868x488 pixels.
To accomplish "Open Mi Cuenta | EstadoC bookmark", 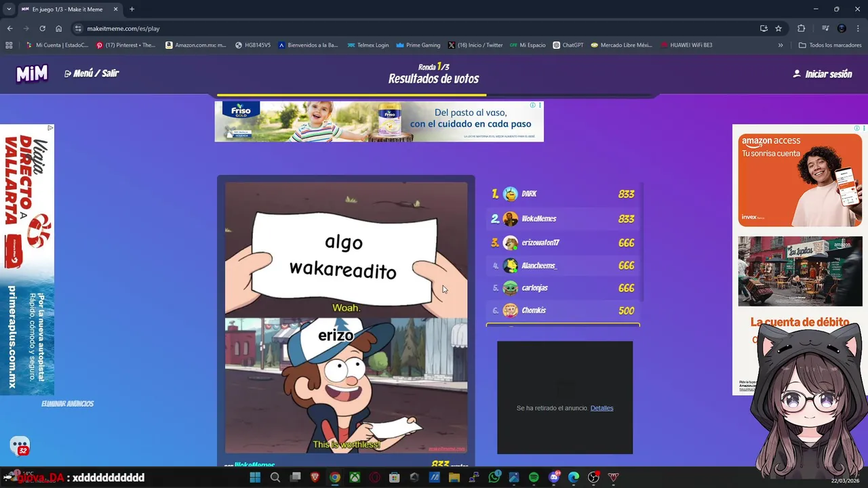I will point(57,45).
